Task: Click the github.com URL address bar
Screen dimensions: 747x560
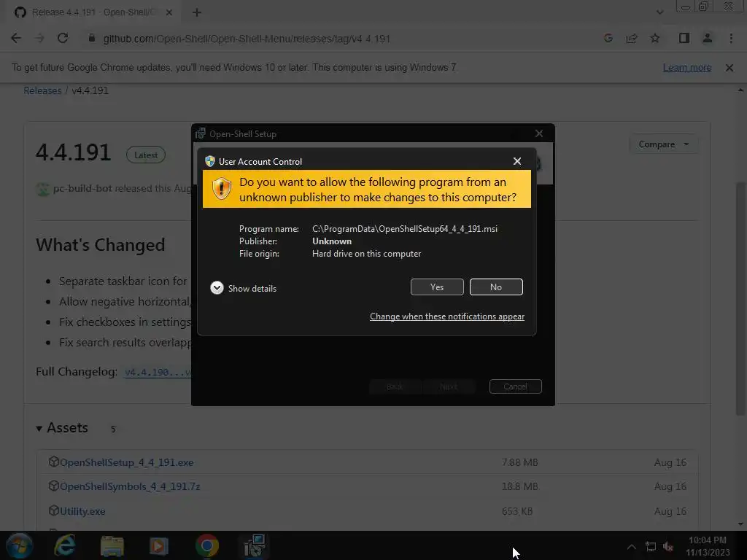Action: point(247,39)
